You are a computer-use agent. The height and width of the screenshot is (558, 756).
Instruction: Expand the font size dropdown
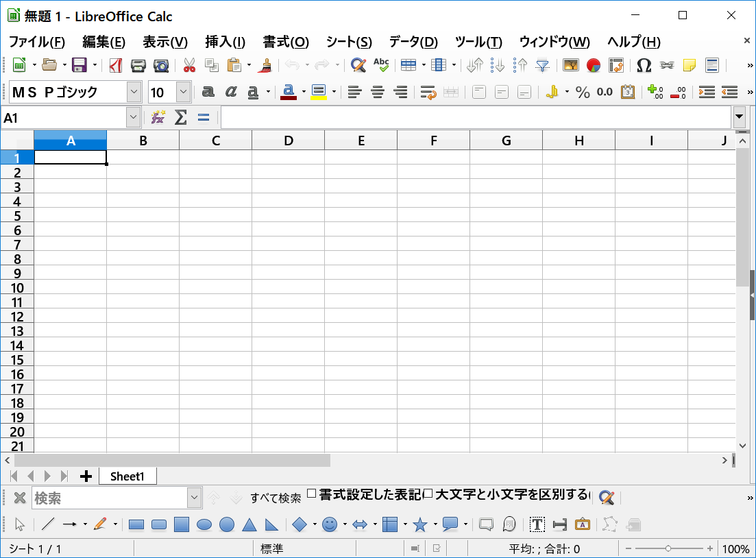(x=183, y=92)
